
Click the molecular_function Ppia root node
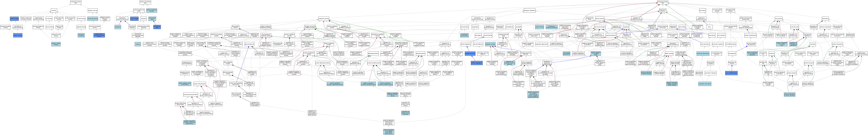point(76,2)
